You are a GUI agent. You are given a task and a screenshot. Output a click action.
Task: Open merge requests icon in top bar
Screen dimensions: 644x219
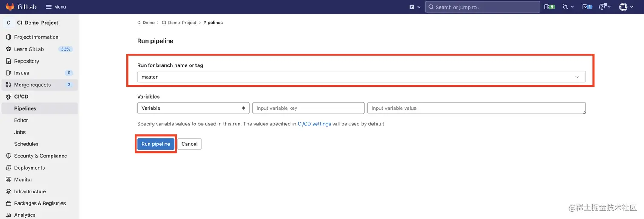tap(568, 7)
